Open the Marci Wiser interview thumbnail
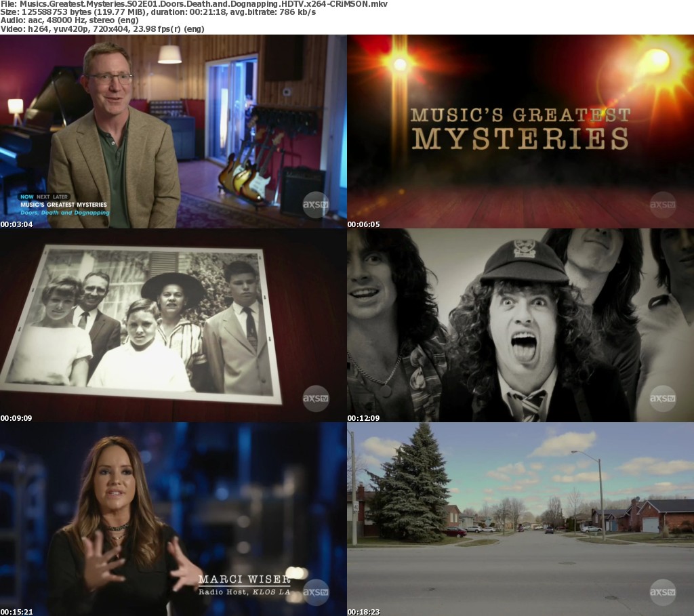 tap(173, 518)
